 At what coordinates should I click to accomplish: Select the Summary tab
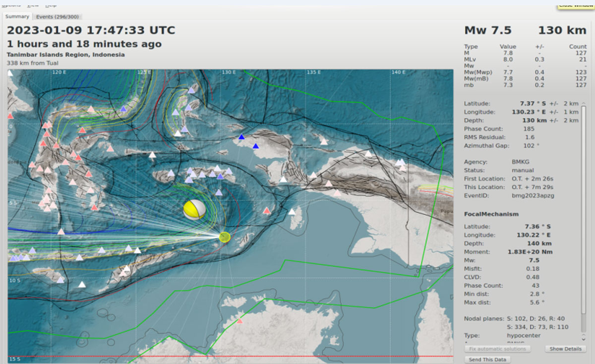pos(17,16)
